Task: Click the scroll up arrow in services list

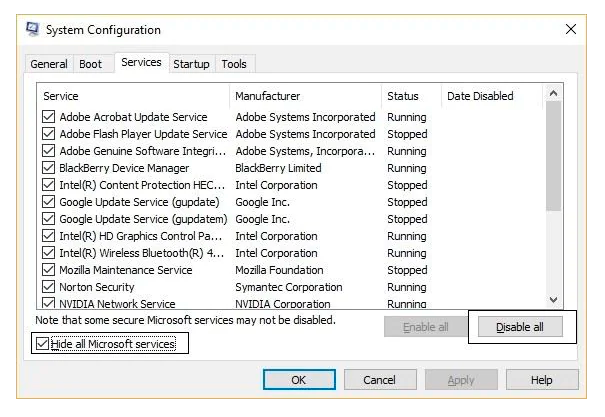Action: pyautogui.click(x=553, y=93)
